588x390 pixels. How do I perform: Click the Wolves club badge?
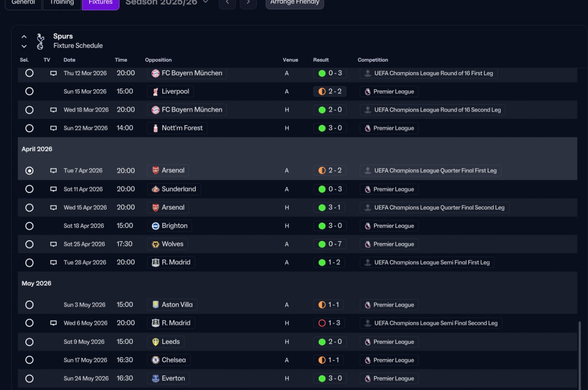tap(156, 244)
